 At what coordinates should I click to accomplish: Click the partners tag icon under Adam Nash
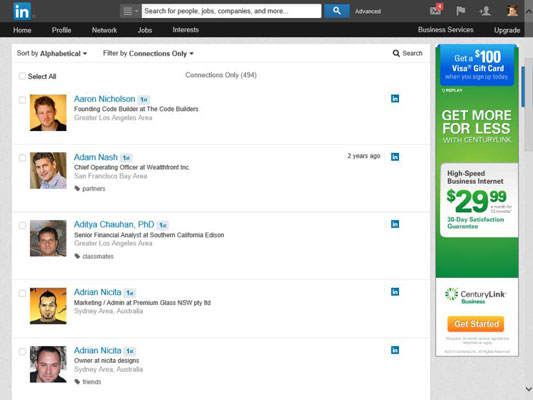78,189
